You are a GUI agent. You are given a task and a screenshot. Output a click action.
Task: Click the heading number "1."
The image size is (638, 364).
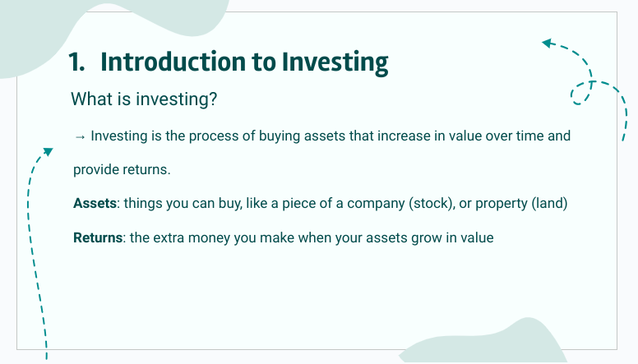point(79,62)
